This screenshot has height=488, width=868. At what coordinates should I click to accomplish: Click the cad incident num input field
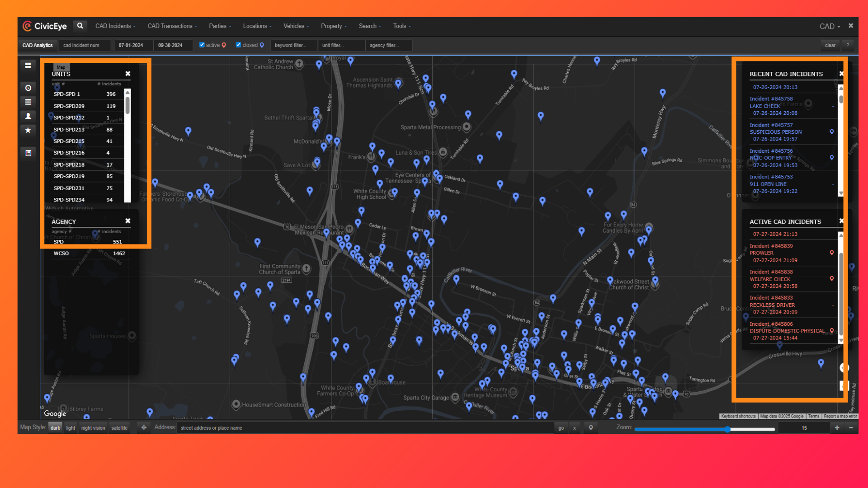[85, 45]
